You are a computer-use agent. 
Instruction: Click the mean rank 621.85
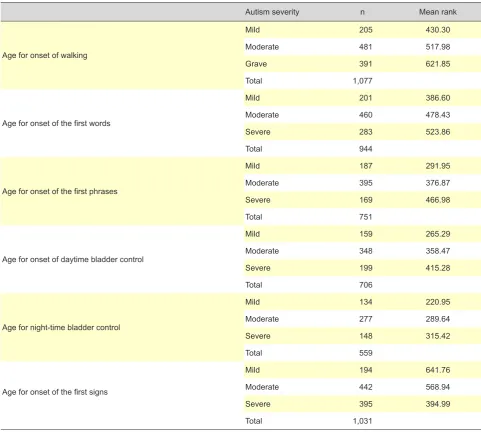[438, 64]
